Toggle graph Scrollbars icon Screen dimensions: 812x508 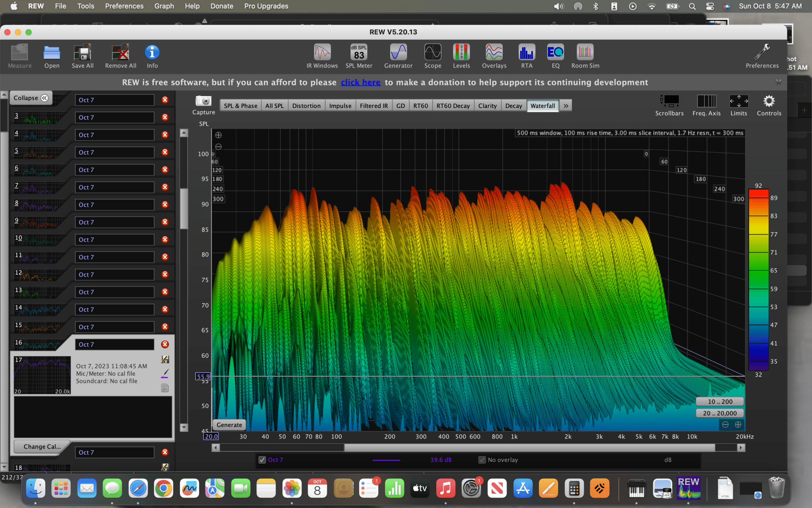tap(669, 105)
